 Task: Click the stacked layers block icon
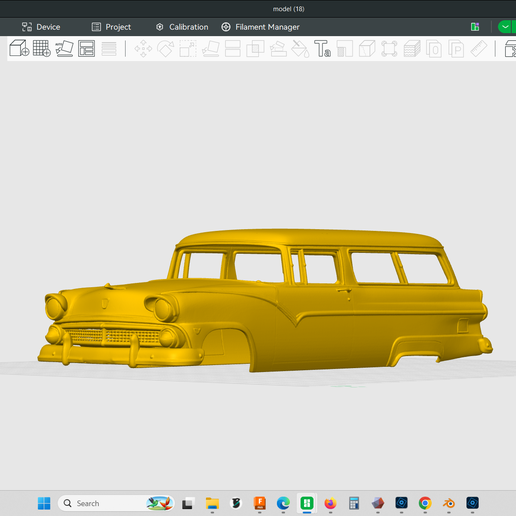tap(412, 49)
